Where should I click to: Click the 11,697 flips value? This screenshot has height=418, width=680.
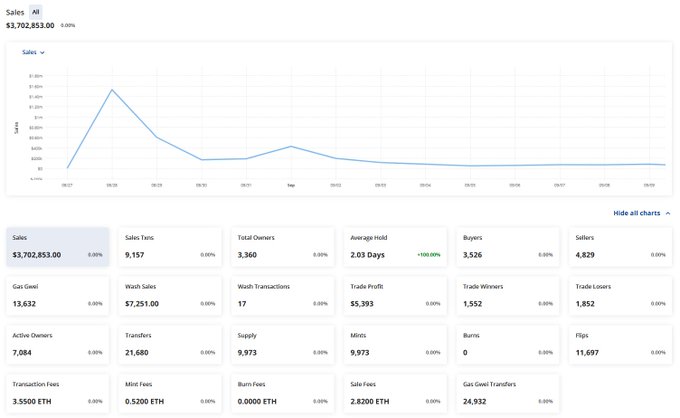point(587,353)
